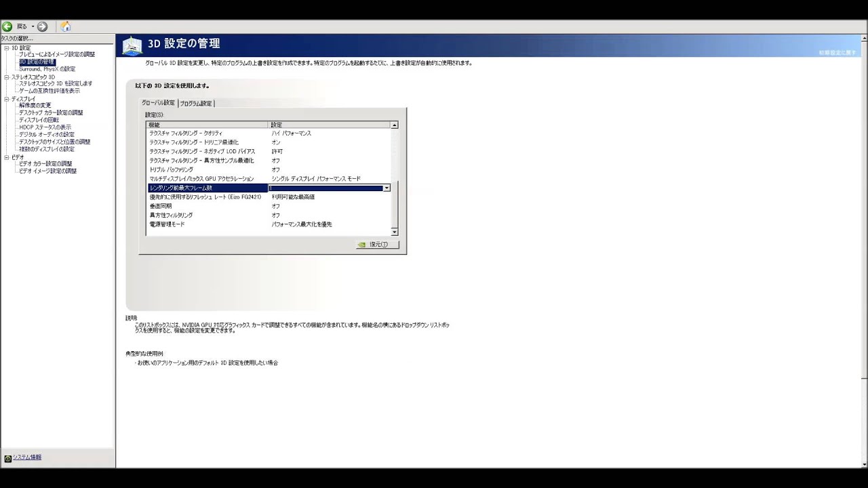
Task: Select ディスプレイの回転 item
Action: point(39,120)
